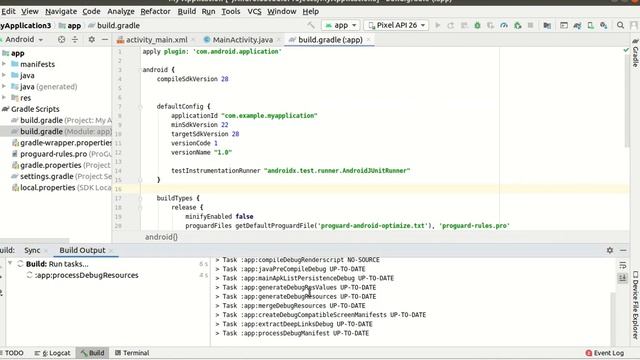640x360 pixels.
Task: Click the Apply Changes and Restart icon
Action: (451, 25)
